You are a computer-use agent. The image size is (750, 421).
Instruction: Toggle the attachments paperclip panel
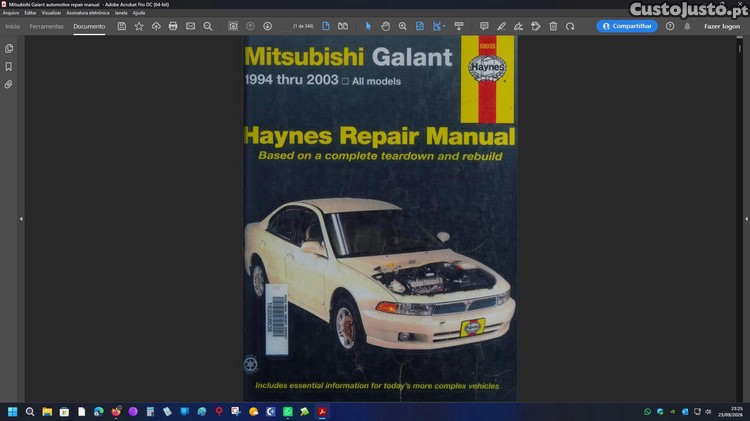(x=9, y=85)
